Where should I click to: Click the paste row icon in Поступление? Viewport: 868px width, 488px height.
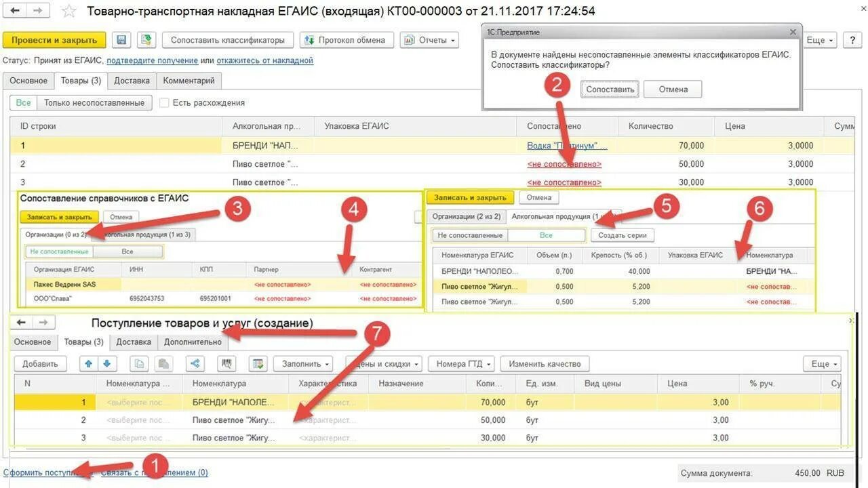[x=163, y=364]
